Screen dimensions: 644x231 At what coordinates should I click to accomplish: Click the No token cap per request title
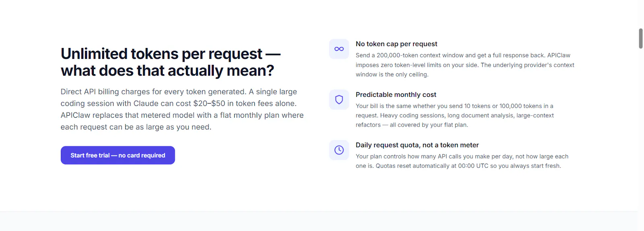(396, 44)
